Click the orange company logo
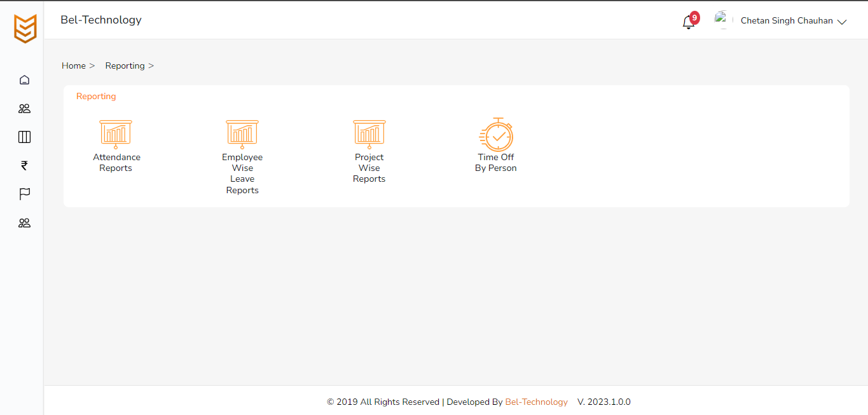The height and width of the screenshot is (415, 868). (x=25, y=29)
